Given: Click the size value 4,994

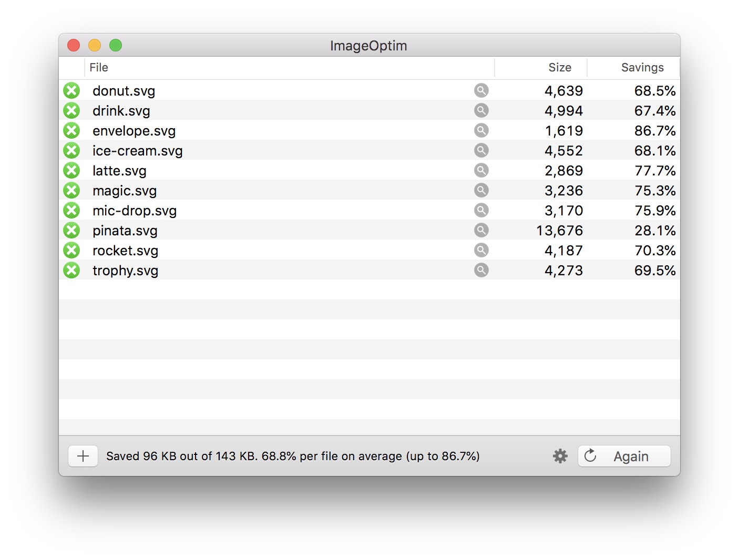Looking at the screenshot, I should tap(564, 111).
